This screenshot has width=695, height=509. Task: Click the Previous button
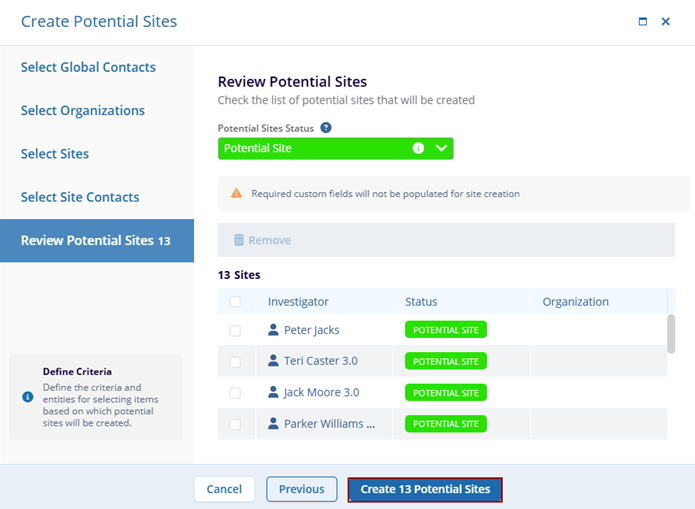[x=301, y=489]
